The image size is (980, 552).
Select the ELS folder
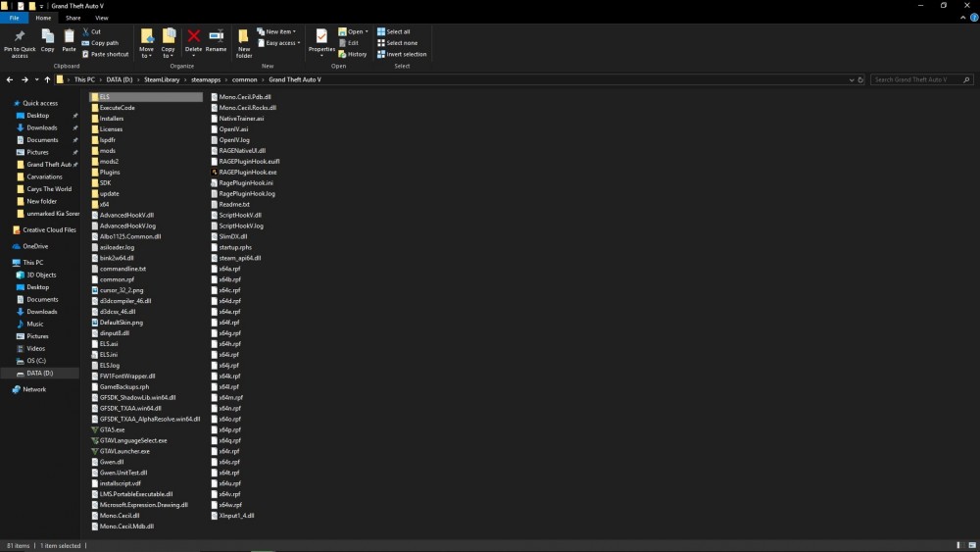tap(146, 97)
